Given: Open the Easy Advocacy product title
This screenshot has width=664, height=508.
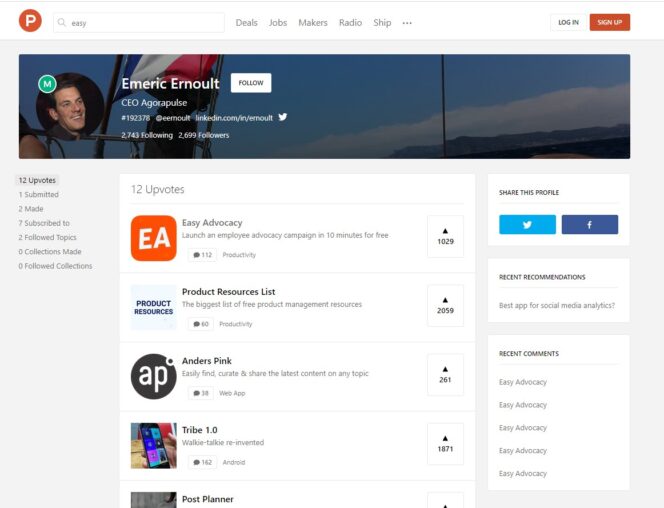Looking at the screenshot, I should 212,223.
